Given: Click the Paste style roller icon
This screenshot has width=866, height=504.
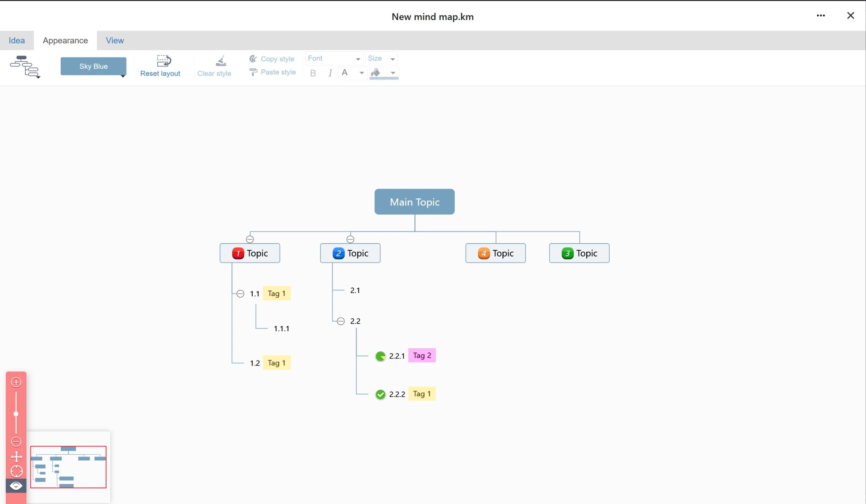Looking at the screenshot, I should click(x=253, y=72).
